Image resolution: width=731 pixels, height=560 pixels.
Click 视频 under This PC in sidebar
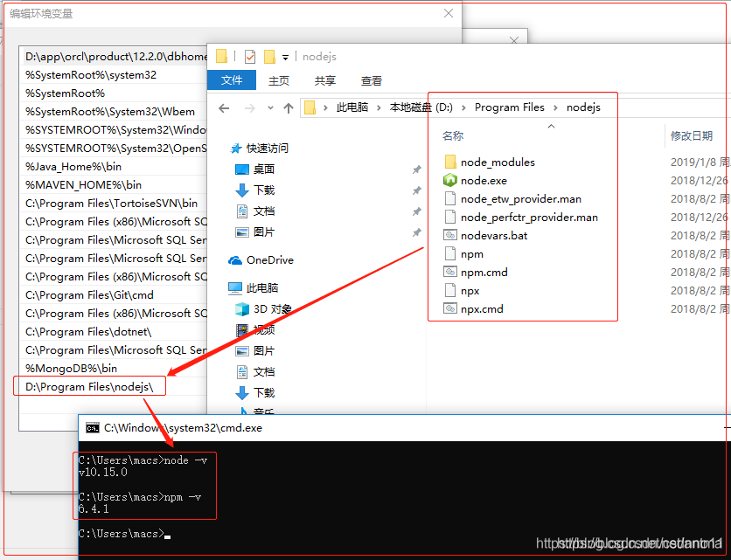point(264,330)
